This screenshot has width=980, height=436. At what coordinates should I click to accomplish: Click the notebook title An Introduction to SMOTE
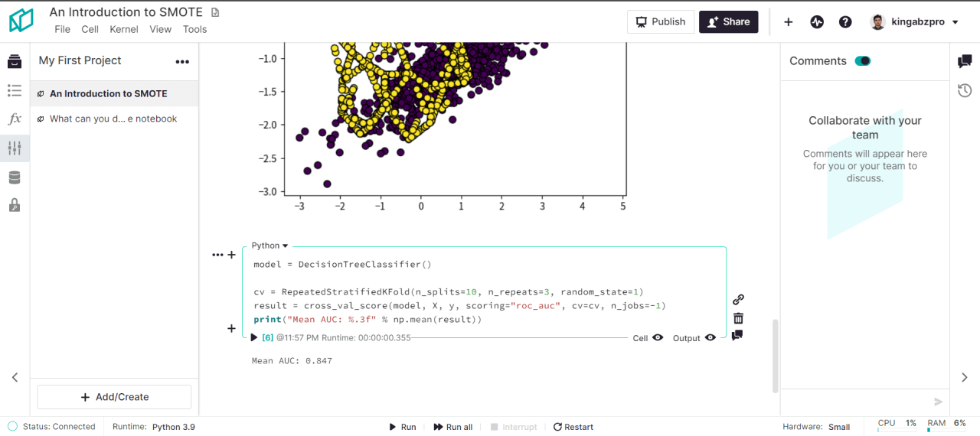tap(126, 12)
